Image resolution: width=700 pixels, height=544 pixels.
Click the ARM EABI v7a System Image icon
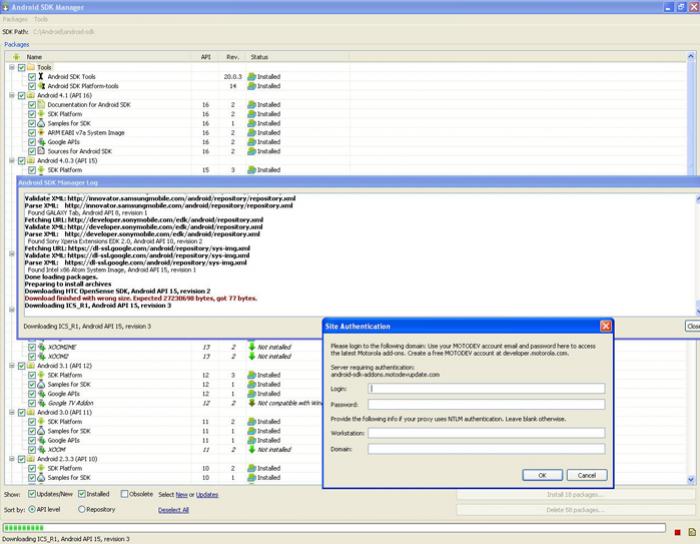42,133
